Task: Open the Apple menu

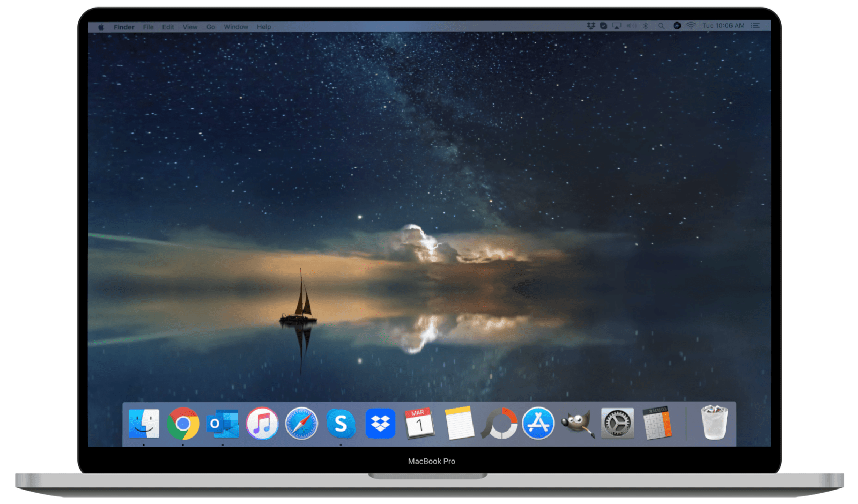Action: point(100,26)
